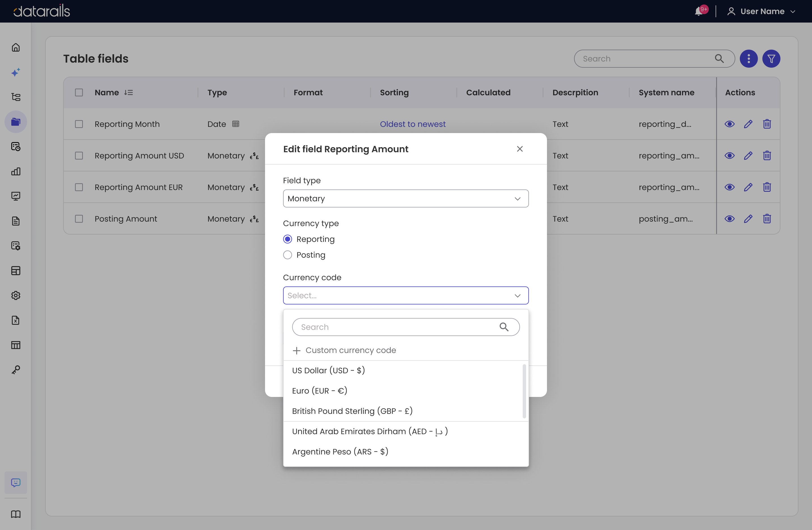Check the Reporting Month row checkbox

(x=79, y=124)
